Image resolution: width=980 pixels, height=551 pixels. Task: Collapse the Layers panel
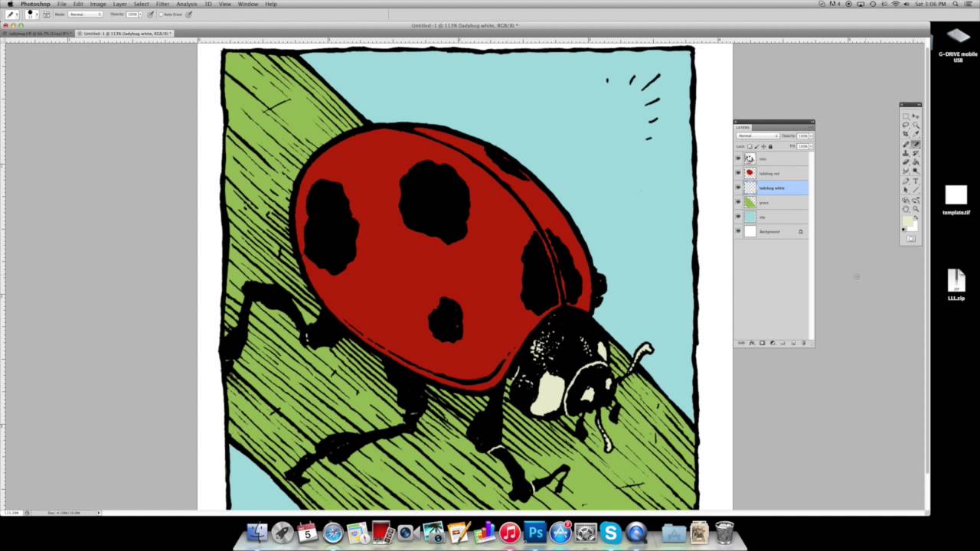click(811, 122)
